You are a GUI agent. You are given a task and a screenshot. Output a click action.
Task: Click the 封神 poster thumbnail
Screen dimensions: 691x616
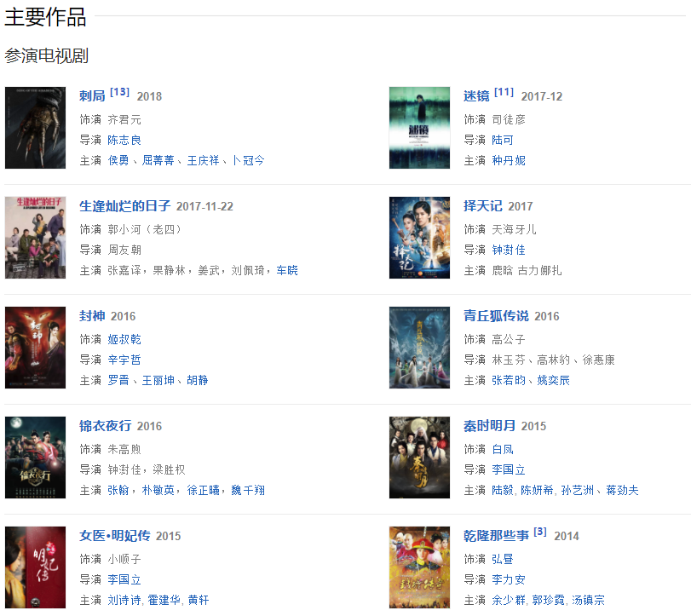pos(35,348)
